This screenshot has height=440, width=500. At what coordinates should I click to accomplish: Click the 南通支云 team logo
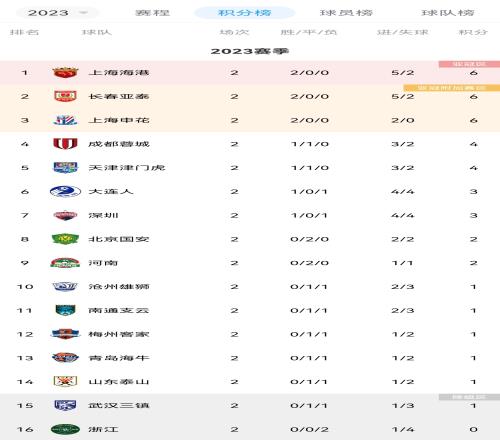[x=65, y=310]
